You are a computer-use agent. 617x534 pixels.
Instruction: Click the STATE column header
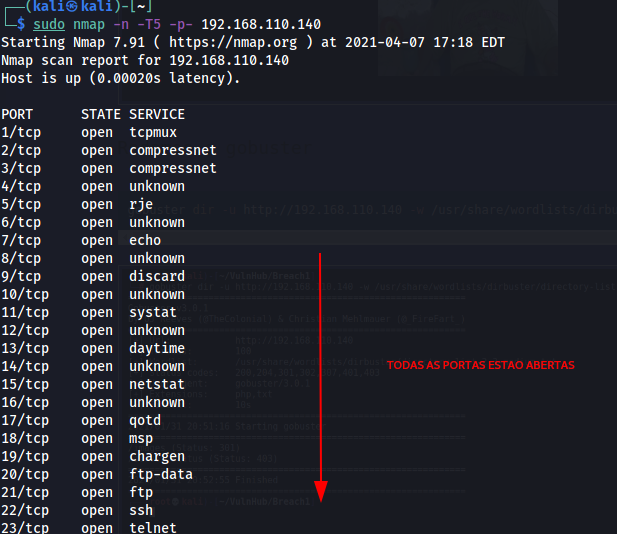pos(101,114)
